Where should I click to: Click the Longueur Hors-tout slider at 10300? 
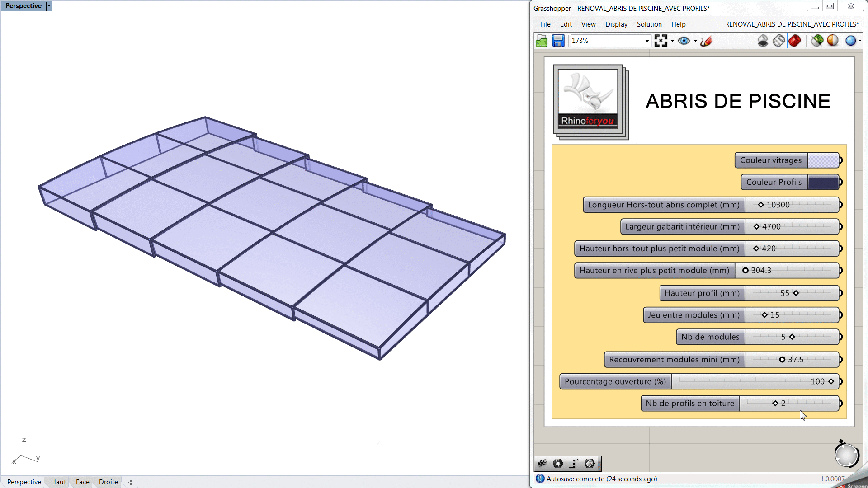tap(792, 205)
